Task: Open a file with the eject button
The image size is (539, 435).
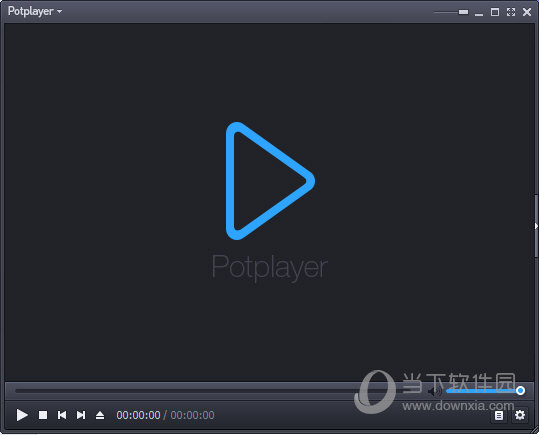Action: pos(100,415)
